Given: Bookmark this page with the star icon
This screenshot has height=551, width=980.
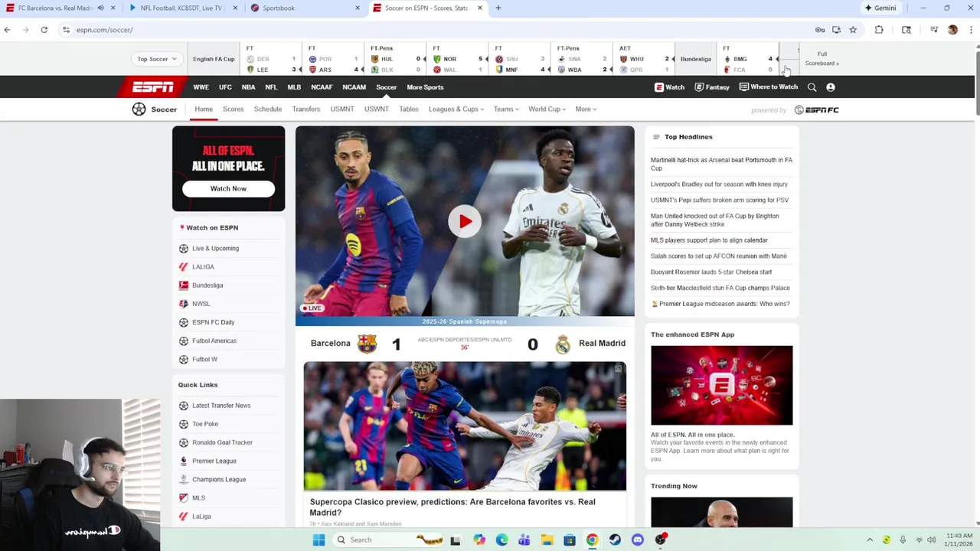Looking at the screenshot, I should click(853, 30).
